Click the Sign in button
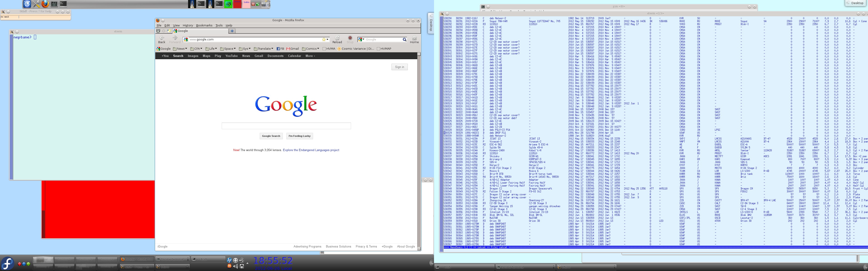Screen dimensions: 868x271 click(399, 67)
